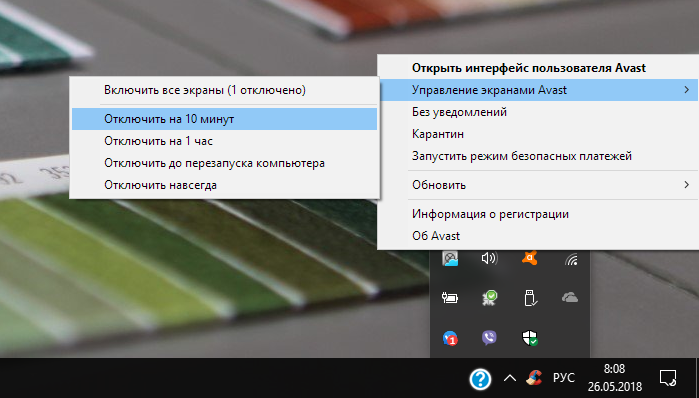Click the safely remove USB hardware icon
The height and width of the screenshot is (398, 699).
tap(530, 298)
